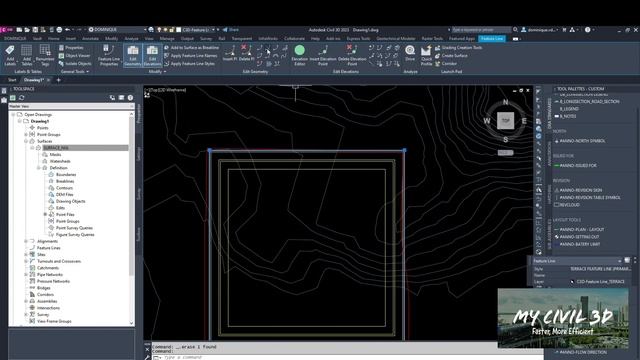Viewport: 640px width, 360px height.
Task: Open the Object Viewer
Action: [x=74, y=56]
